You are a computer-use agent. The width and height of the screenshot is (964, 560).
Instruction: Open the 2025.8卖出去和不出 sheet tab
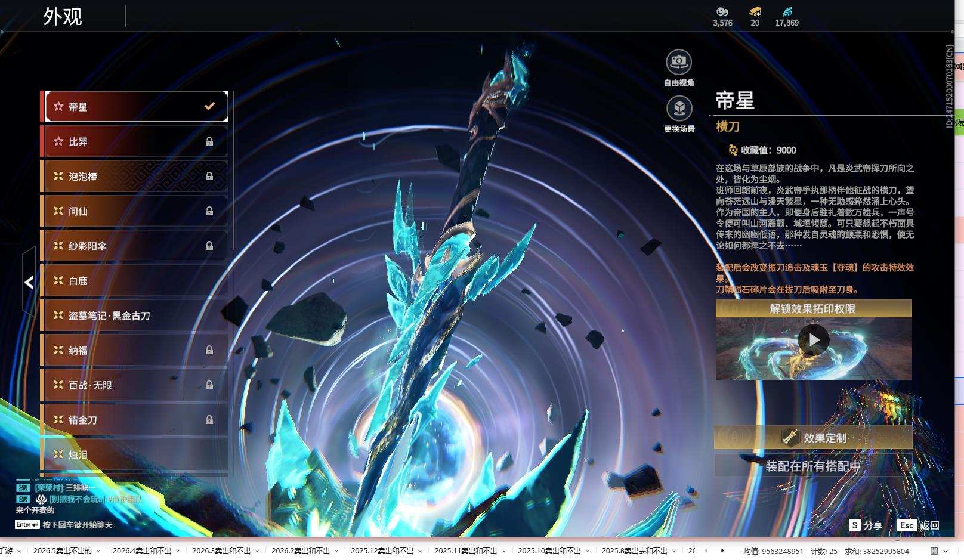634,550
